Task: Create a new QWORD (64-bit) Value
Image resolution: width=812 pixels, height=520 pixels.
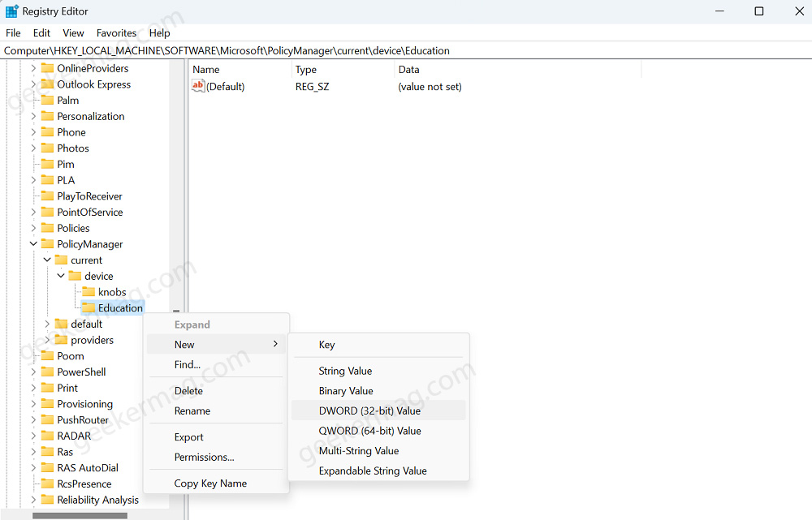Action: coord(378,431)
